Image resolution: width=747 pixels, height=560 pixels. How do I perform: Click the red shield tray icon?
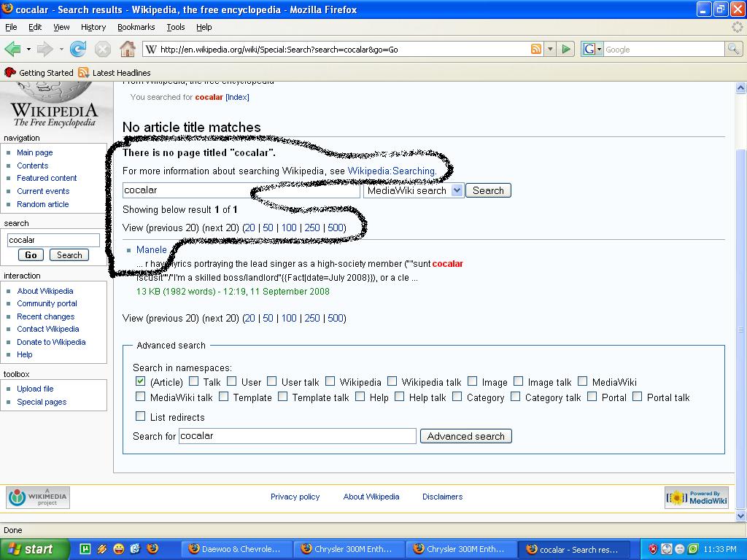click(653, 550)
